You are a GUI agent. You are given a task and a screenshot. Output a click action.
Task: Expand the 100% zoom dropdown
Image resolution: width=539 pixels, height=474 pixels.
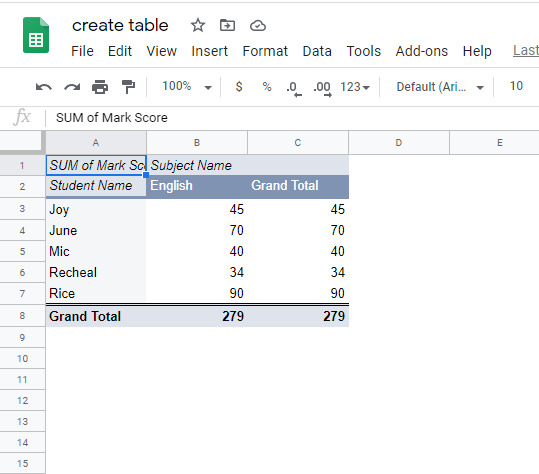tap(187, 87)
